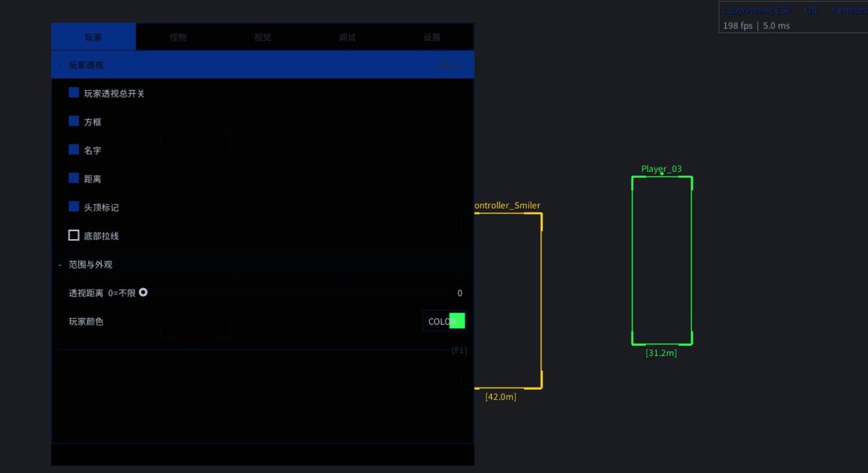Open the 怪物 tab
Viewport: 868px width, 473px height.
(178, 37)
